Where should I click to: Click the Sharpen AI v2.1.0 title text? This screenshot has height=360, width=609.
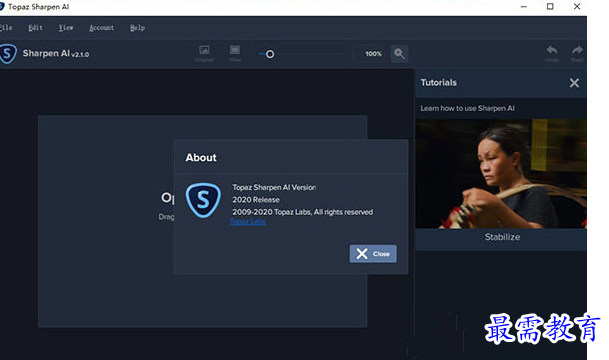click(56, 53)
